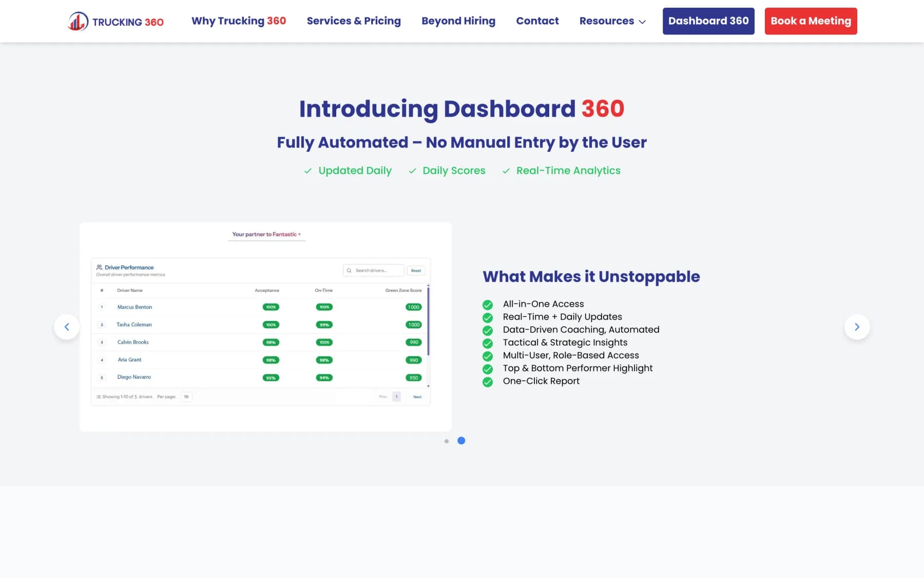Click the Search drivers field in preview
Screen dimensions: 924x578
coord(373,270)
